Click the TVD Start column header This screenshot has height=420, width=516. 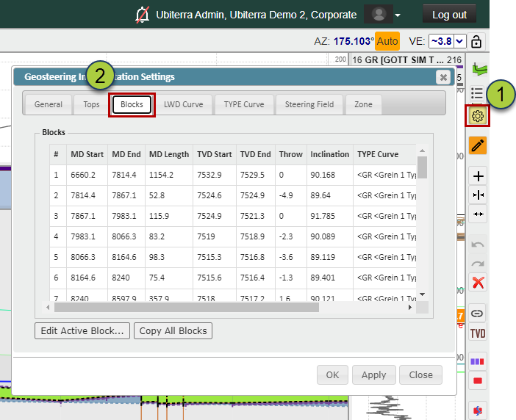coord(215,154)
